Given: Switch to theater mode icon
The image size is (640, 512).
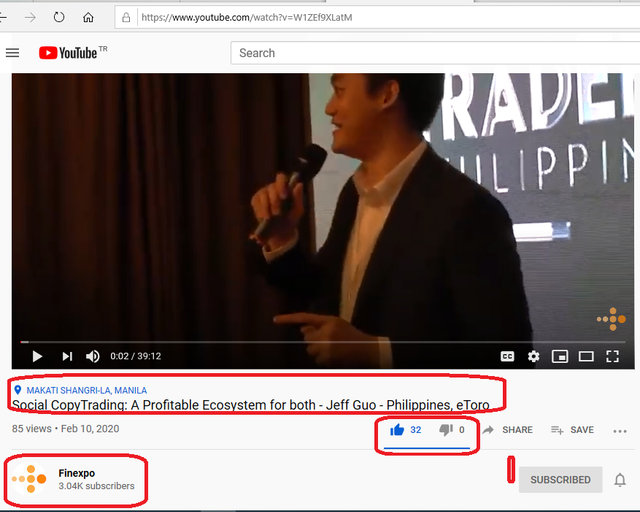Looking at the screenshot, I should [586, 356].
